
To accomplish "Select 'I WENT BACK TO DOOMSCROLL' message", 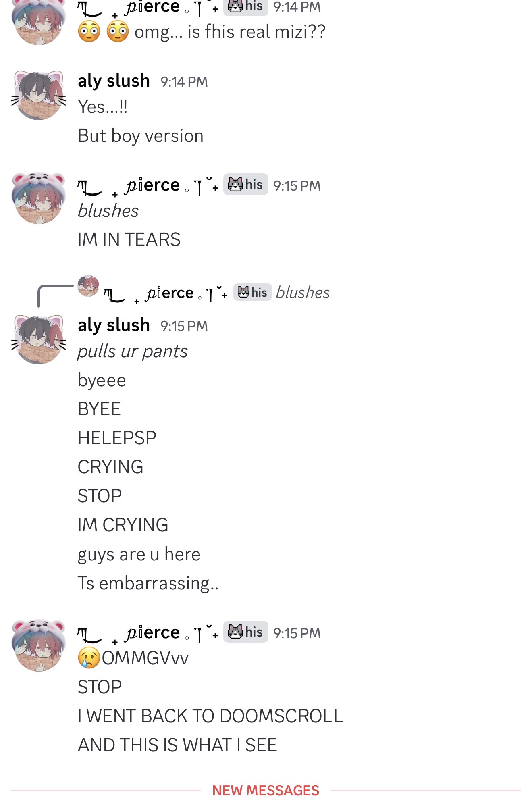I will pyautogui.click(x=210, y=716).
